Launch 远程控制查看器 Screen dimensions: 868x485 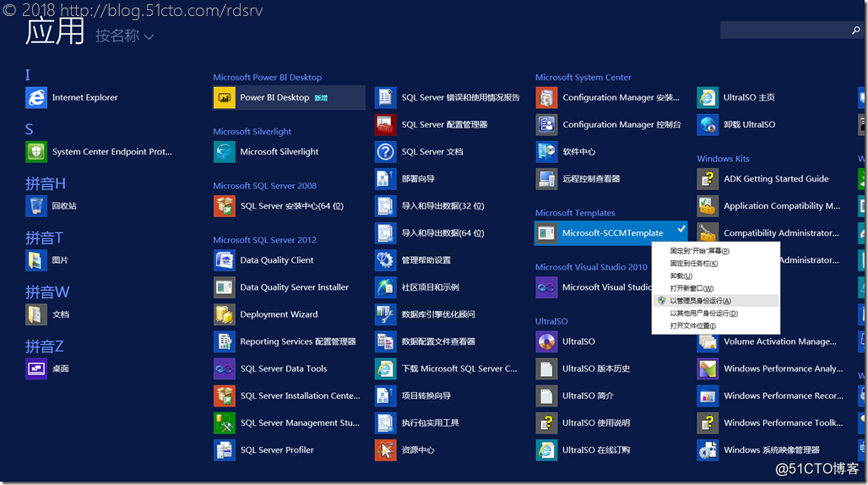(578, 179)
